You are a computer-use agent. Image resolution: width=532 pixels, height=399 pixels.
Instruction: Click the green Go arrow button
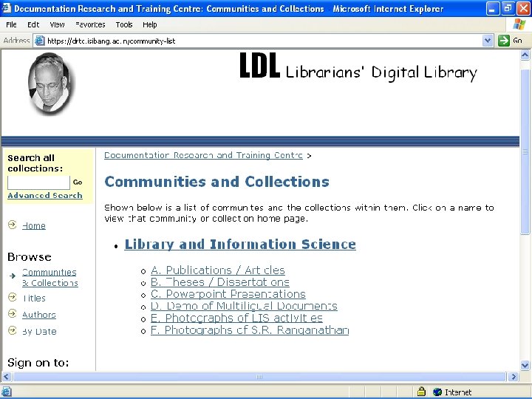pyautogui.click(x=503, y=41)
